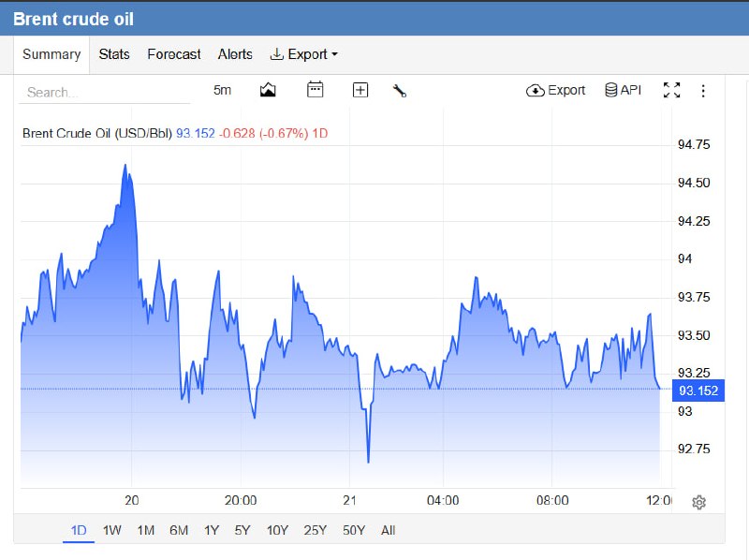
Task: Switch to the All time range
Action: [388, 530]
